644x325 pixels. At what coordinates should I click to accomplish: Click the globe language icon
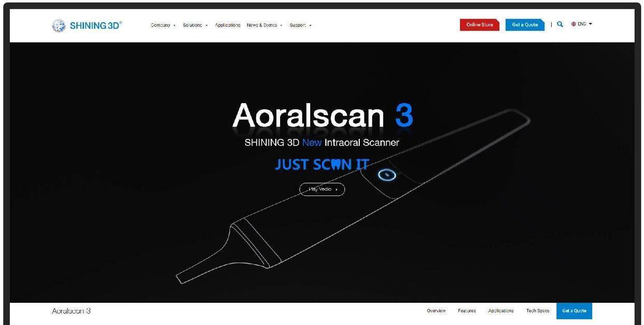pos(573,24)
